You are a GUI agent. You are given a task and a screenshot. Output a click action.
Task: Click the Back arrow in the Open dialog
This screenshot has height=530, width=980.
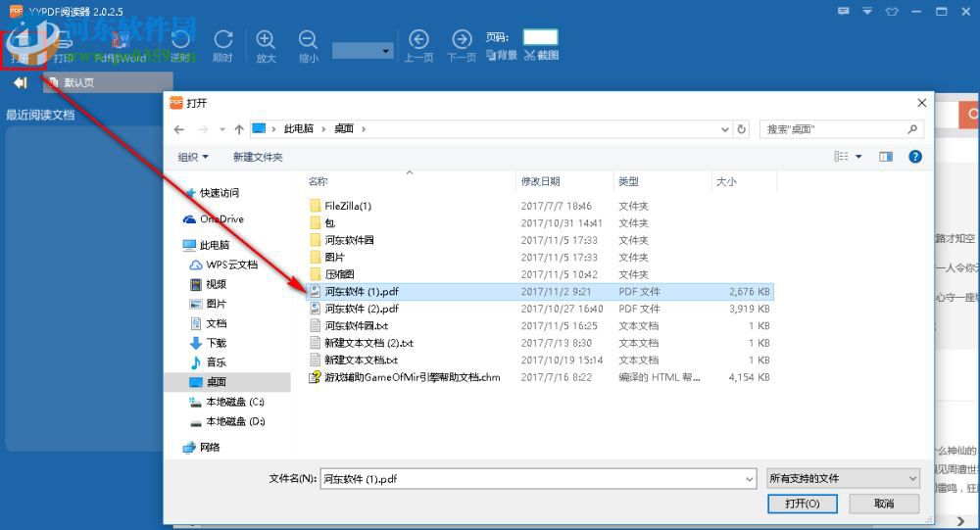(x=179, y=129)
